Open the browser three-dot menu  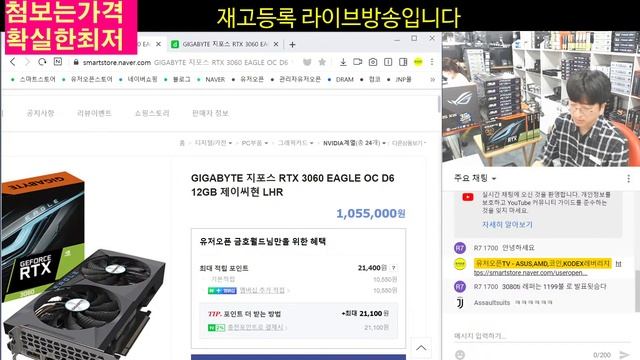[432, 62]
